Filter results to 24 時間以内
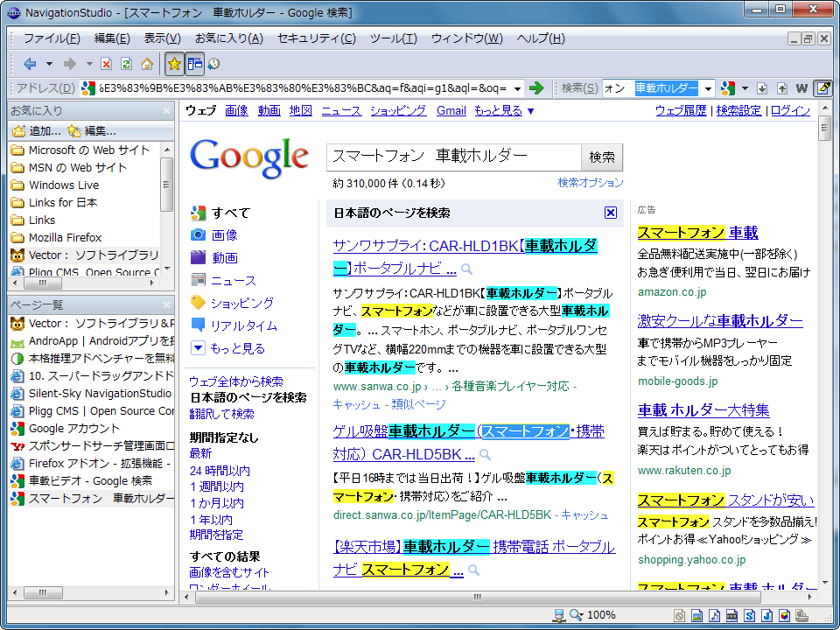The height and width of the screenshot is (630, 840). [x=220, y=471]
